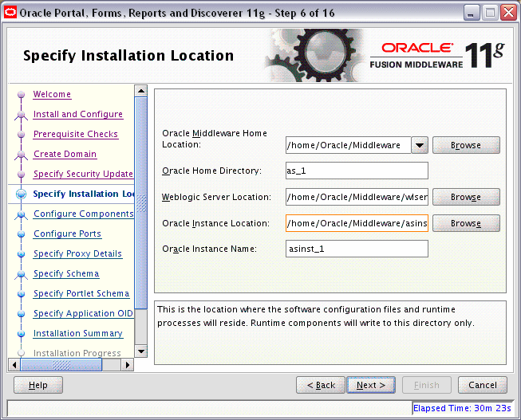Click the steps list scroll down arrow
The height and width of the screenshot is (420, 521).
point(141,351)
